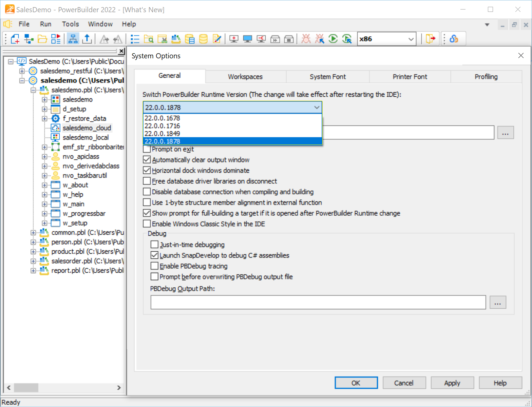
Task: Close the System Tree pane with its X
Action: point(121,51)
